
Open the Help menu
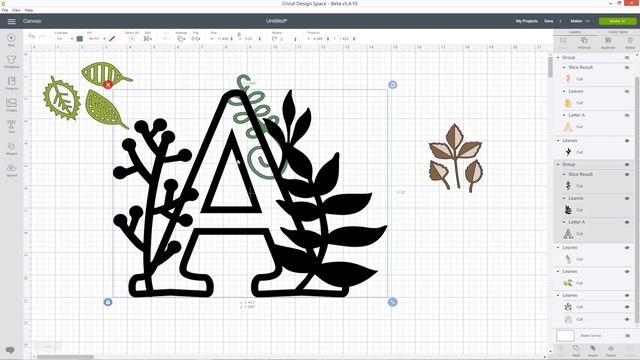click(29, 10)
